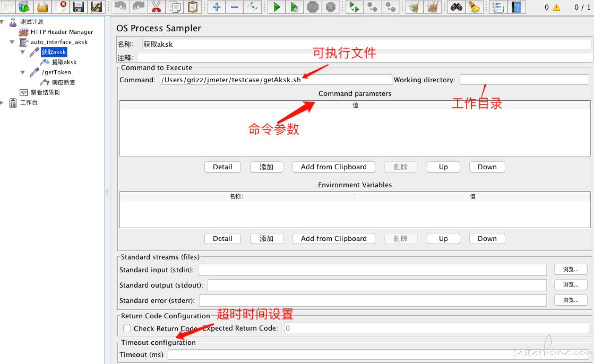The width and height of the screenshot is (594, 364).
Task: Click the Save floppy disk icon
Action: pos(78,7)
